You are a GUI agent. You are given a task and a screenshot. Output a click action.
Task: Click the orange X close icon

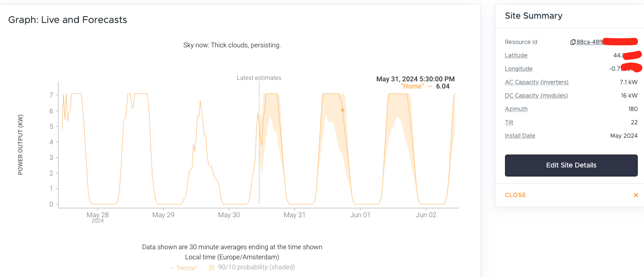tap(635, 195)
